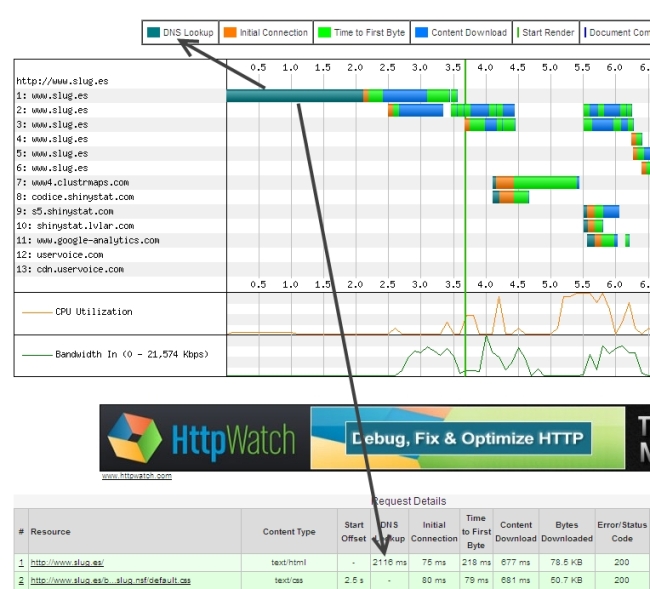Click the clustrmaps request bar in waterfall
The height and width of the screenshot is (589, 650).
click(x=536, y=182)
